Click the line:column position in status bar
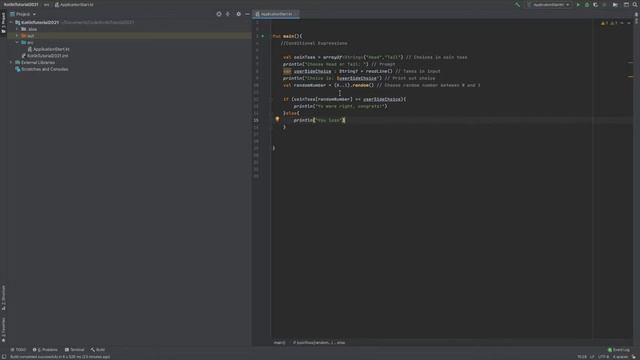This screenshot has width=640, height=360. tap(582, 357)
